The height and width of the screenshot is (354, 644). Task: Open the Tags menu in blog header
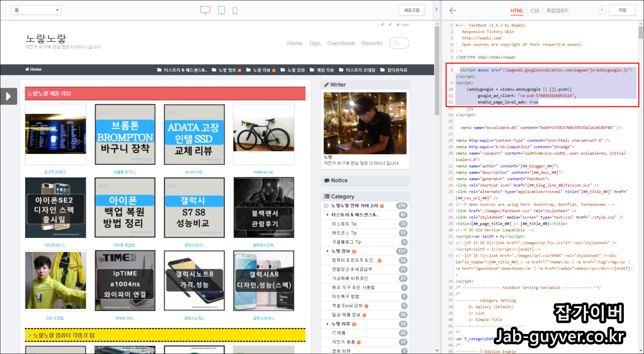[x=315, y=43]
